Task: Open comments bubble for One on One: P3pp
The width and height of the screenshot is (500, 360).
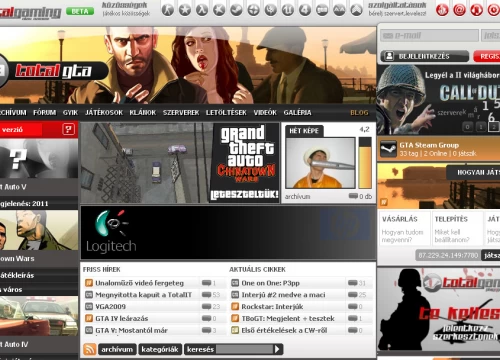Action: [x=353, y=283]
